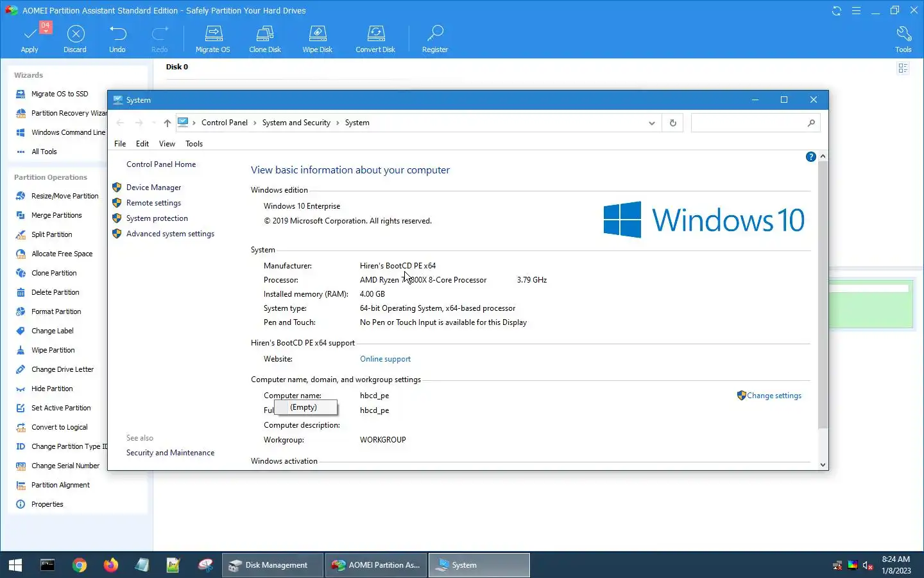
Task: Open Remote settings link
Action: 153,203
